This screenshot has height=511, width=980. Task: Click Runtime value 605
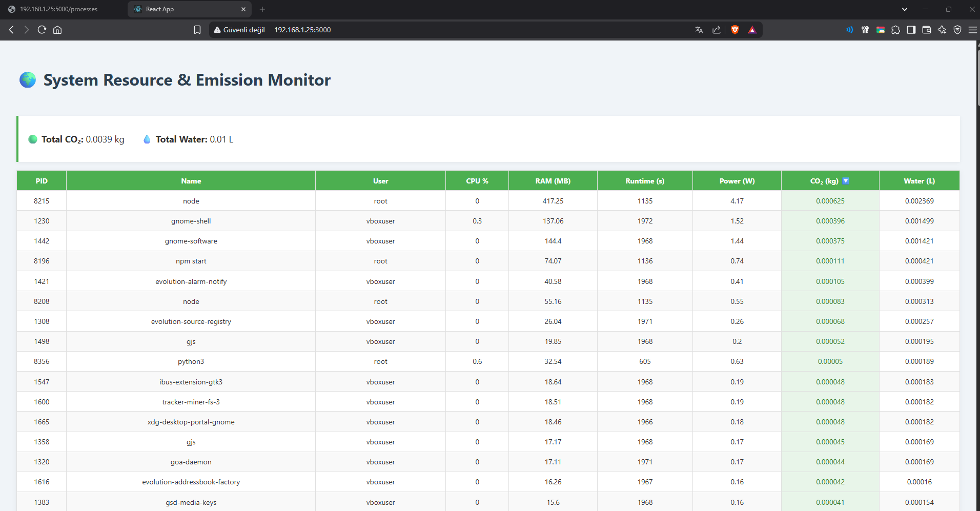645,361
